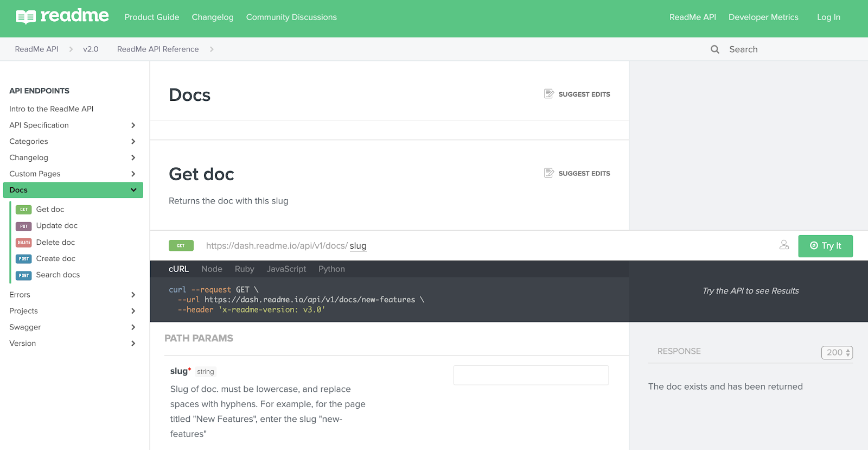Click the POST badge next to Create doc
The width and height of the screenshot is (868, 450).
click(23, 259)
